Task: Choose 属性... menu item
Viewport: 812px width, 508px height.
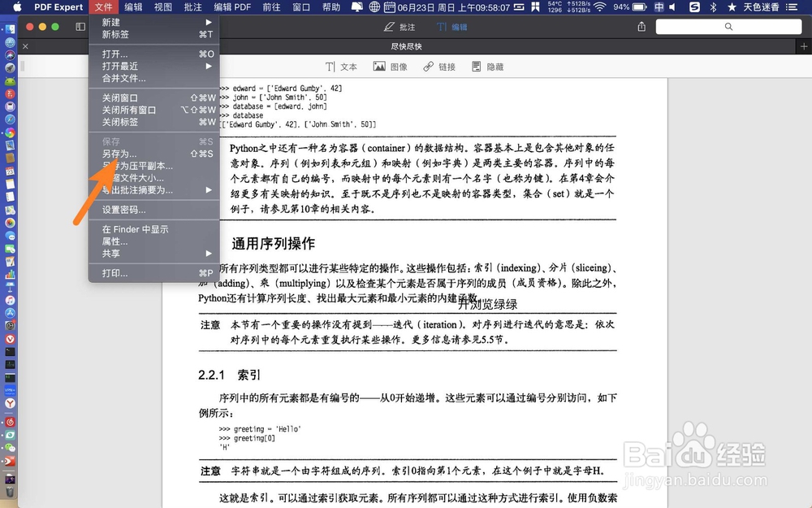Action: pos(153,241)
